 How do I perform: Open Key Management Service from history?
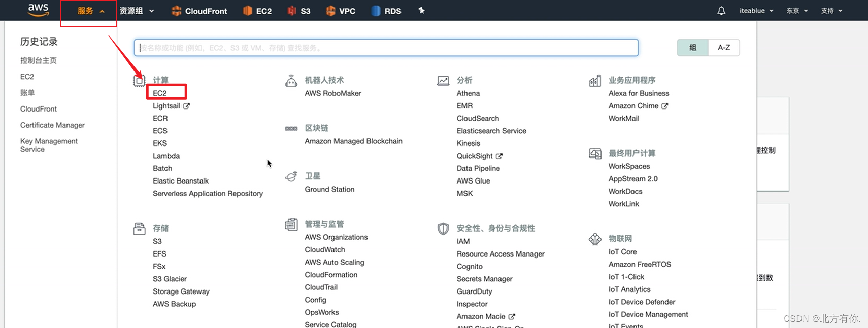[x=49, y=145]
